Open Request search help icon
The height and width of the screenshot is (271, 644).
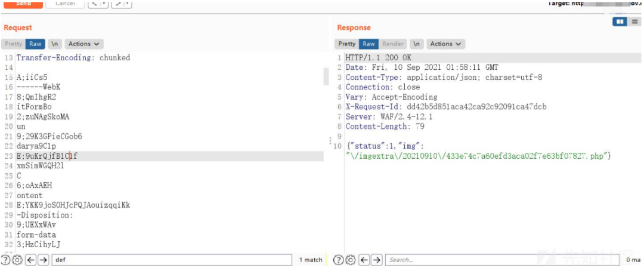(5, 260)
